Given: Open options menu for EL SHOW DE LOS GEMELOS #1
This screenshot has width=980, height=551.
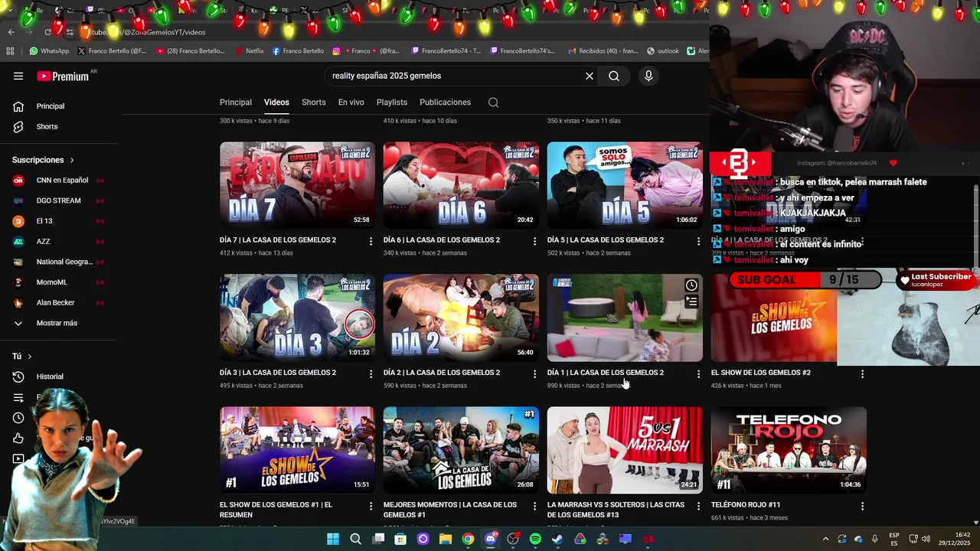Looking at the screenshot, I should (x=371, y=506).
